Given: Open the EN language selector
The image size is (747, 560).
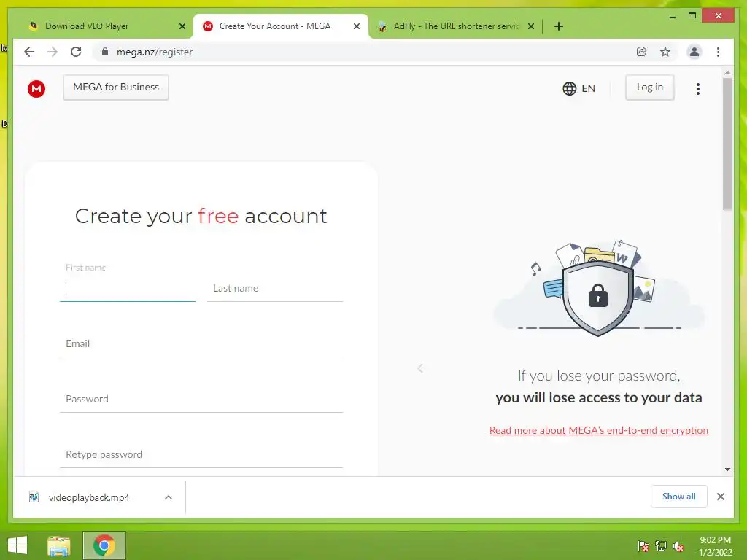Looking at the screenshot, I should click(x=578, y=88).
